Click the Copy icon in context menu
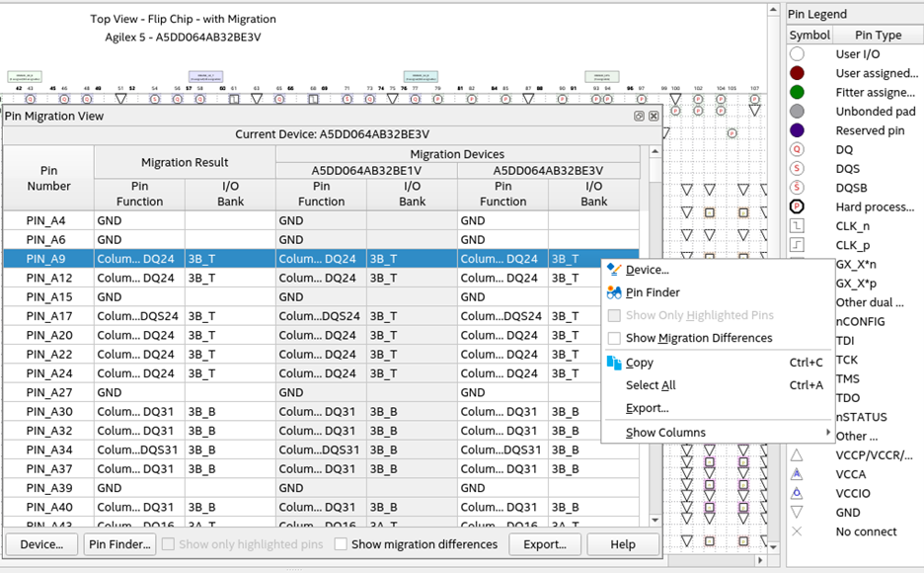The image size is (924, 573). (x=614, y=363)
